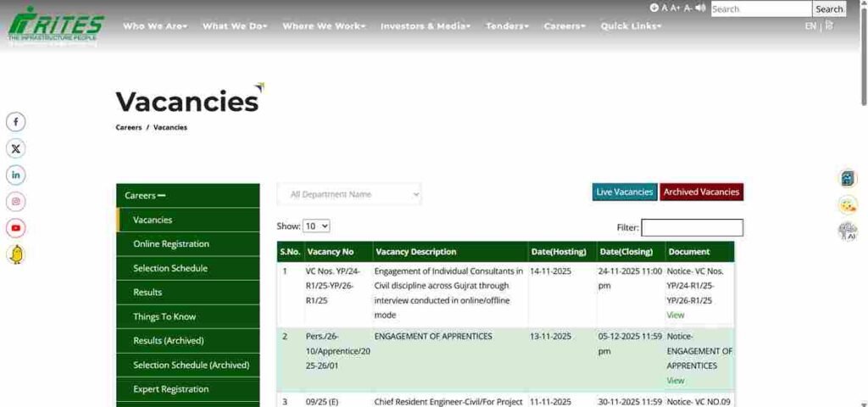Expand the Who We Are menu
The image size is (868, 407).
[155, 26]
